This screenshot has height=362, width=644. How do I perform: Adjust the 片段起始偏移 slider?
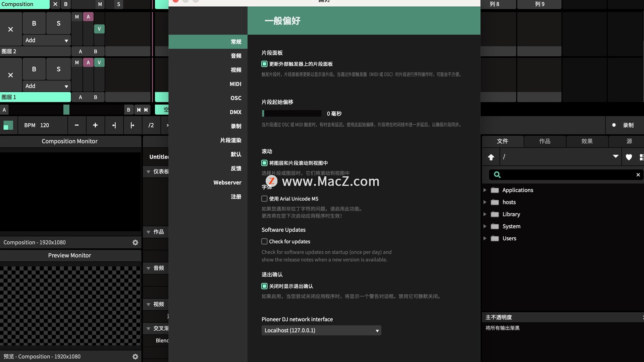(x=291, y=113)
